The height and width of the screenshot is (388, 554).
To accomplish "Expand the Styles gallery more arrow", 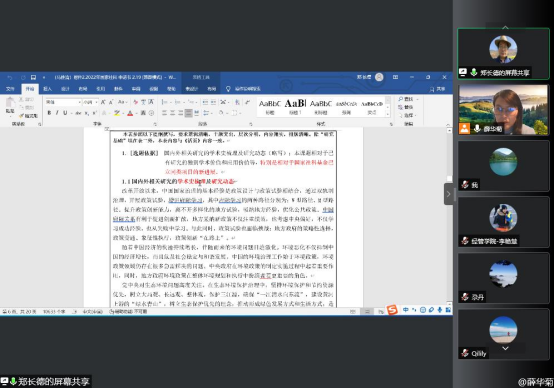I will [x=388, y=114].
